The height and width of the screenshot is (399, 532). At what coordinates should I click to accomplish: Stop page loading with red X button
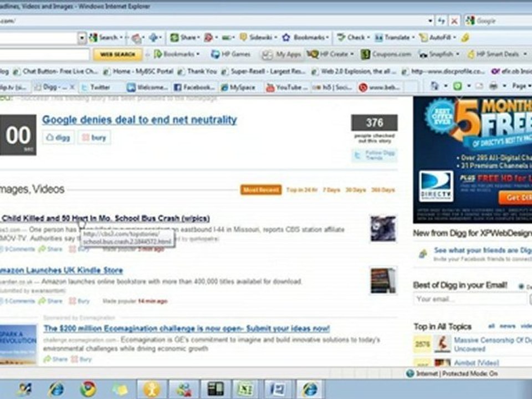454,21
